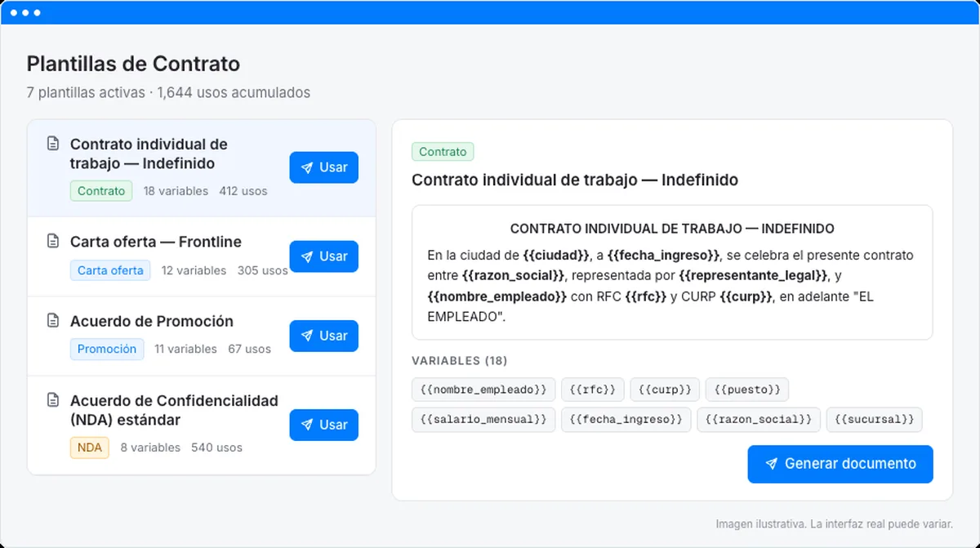The height and width of the screenshot is (548, 980).
Task: Click the Generar documento button
Action: (x=840, y=464)
